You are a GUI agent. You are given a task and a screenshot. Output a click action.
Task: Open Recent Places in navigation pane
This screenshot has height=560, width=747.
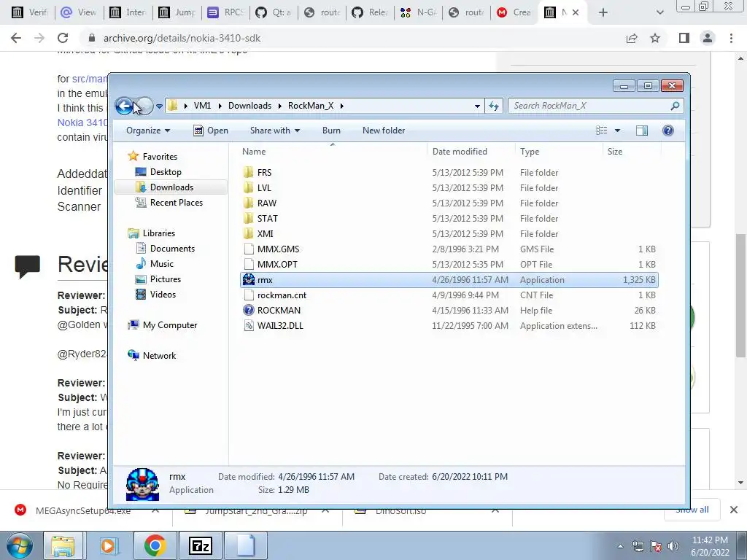(x=169, y=203)
